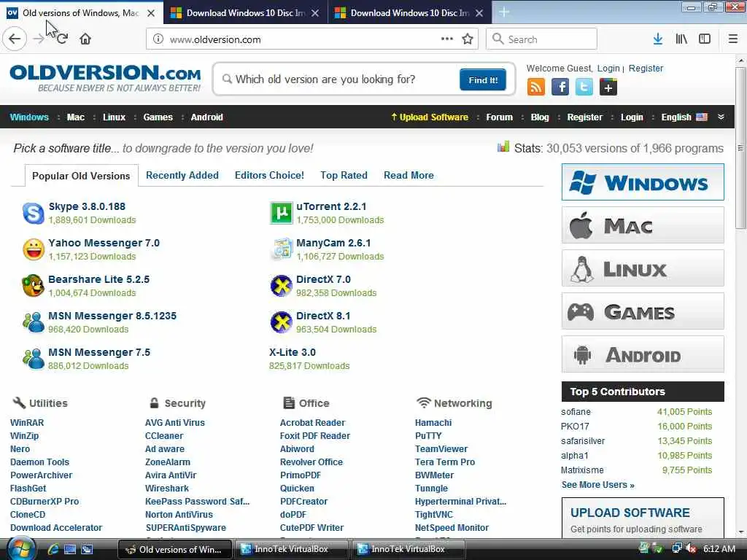Click the black plus share icon
Image resolution: width=747 pixels, height=560 pixels.
coord(608,87)
